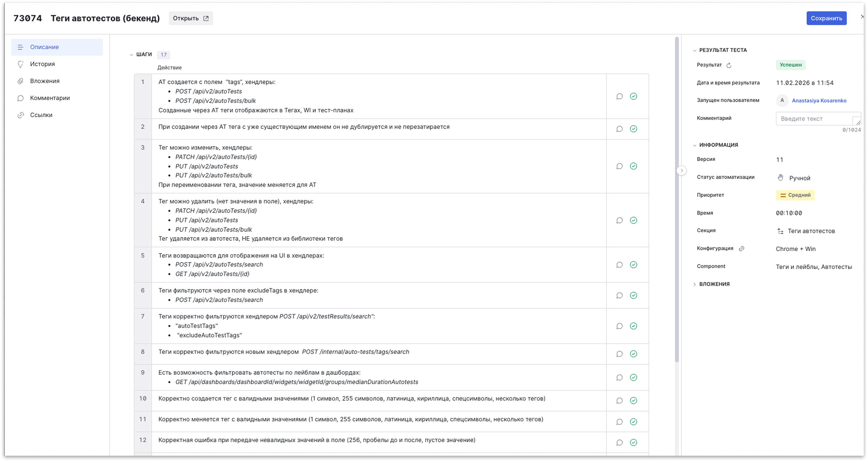
Task: Click the external link icon on Открыть
Action: click(x=206, y=18)
